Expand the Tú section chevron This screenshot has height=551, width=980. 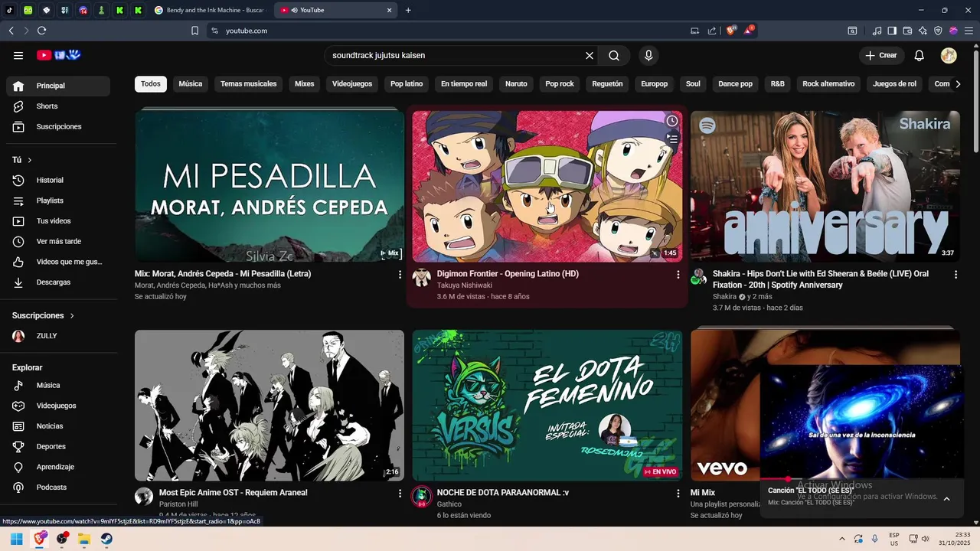point(30,160)
